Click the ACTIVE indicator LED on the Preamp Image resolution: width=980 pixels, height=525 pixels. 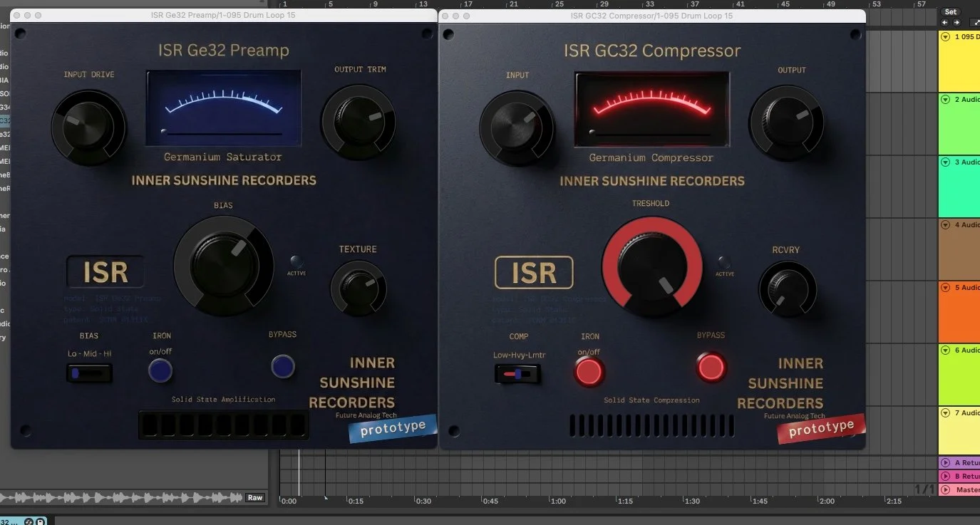pyautogui.click(x=296, y=261)
